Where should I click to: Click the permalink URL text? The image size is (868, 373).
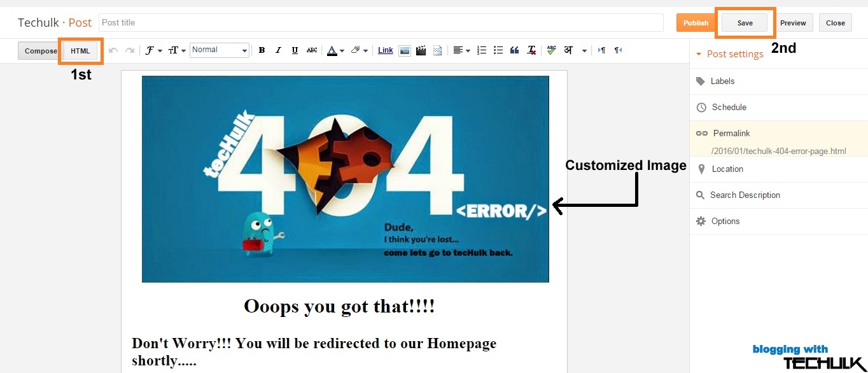[x=779, y=151]
